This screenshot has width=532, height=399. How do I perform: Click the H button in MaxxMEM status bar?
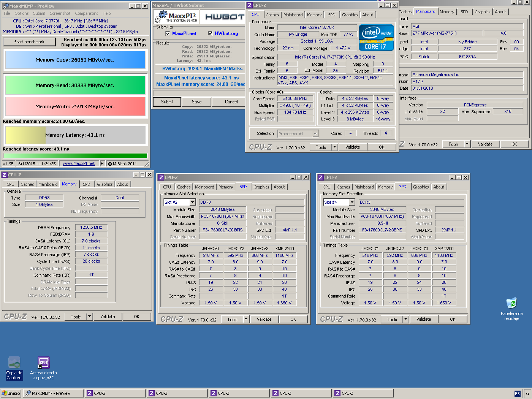102,163
